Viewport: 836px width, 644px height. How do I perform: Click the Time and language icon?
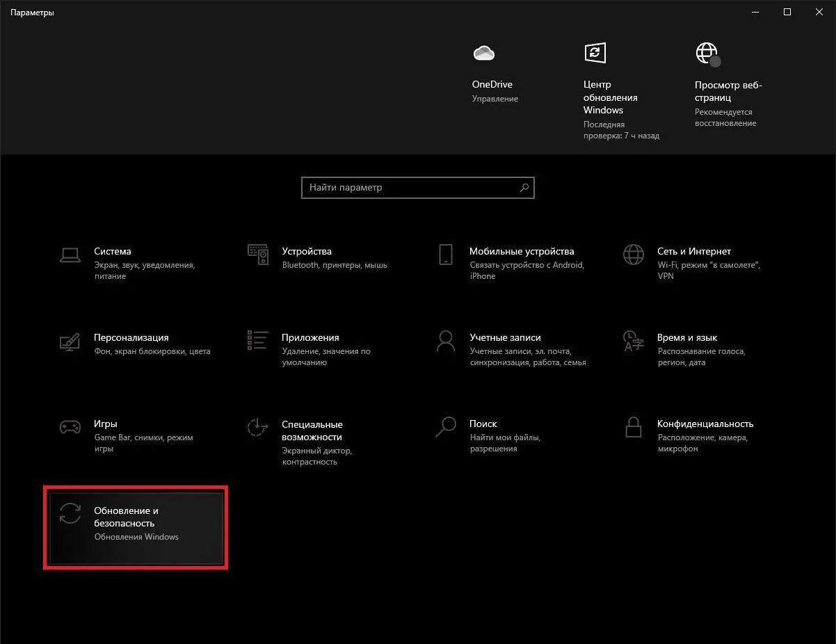click(634, 341)
